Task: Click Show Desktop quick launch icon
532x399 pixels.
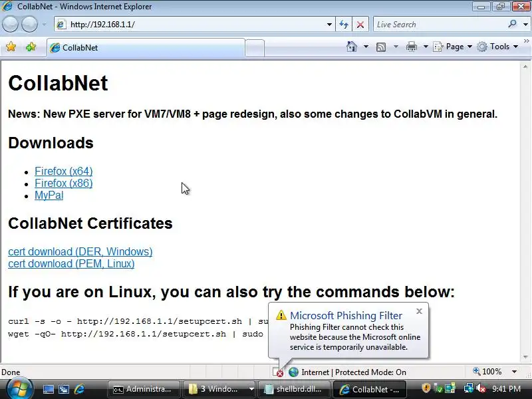Action: pyautogui.click(x=48, y=389)
